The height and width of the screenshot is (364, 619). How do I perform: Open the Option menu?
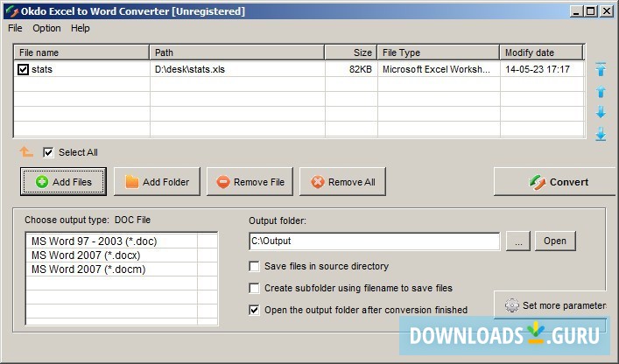pos(46,28)
